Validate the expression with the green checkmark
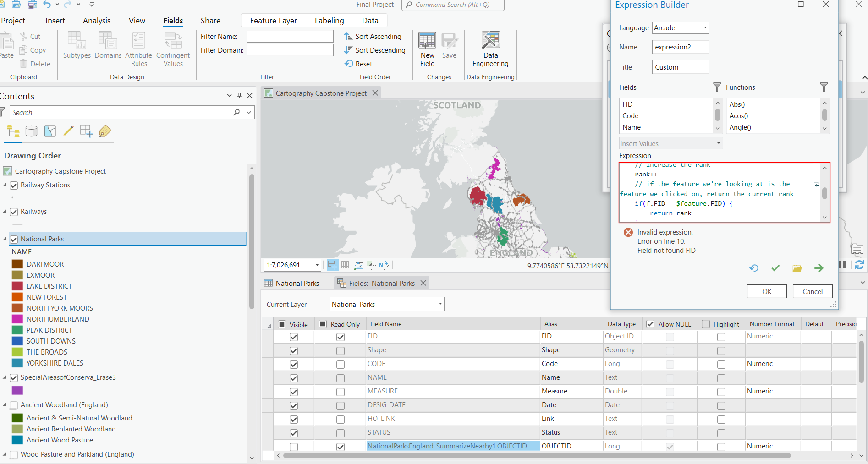The height and width of the screenshot is (464, 868). tap(775, 268)
